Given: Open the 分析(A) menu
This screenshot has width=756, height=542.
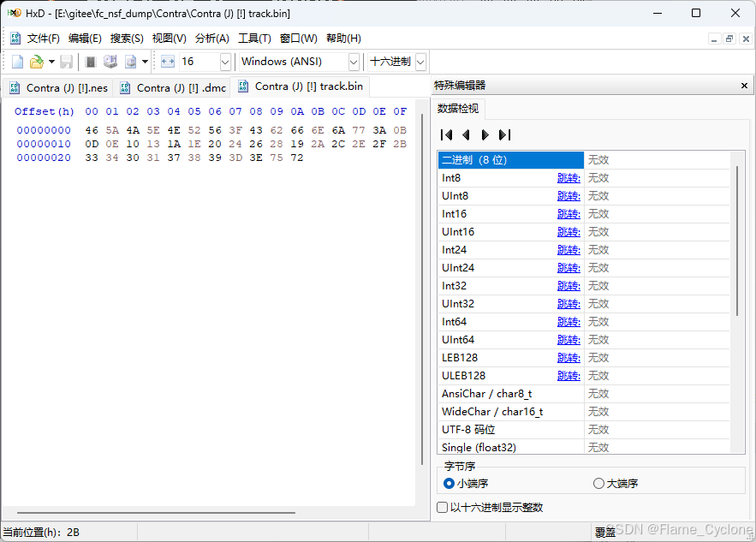Looking at the screenshot, I should pyautogui.click(x=212, y=39).
